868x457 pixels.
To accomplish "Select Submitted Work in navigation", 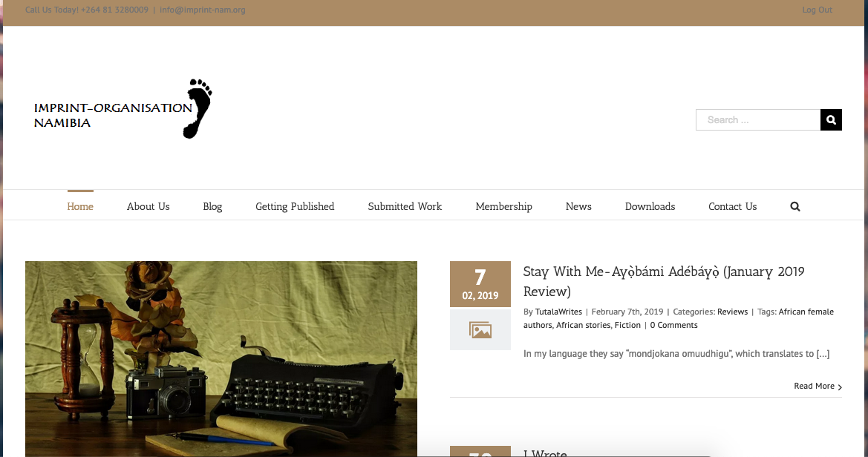I will 405,206.
